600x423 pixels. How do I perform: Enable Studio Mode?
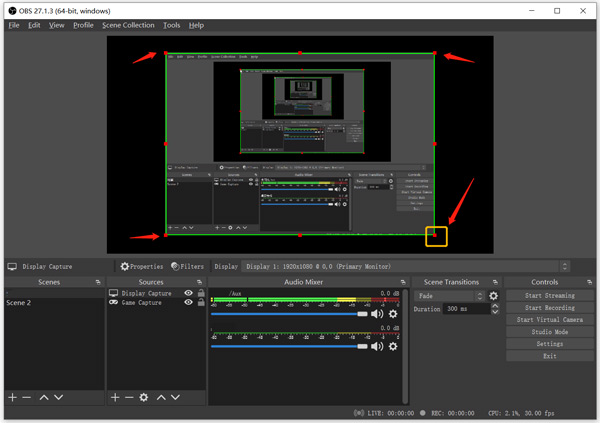(x=550, y=332)
